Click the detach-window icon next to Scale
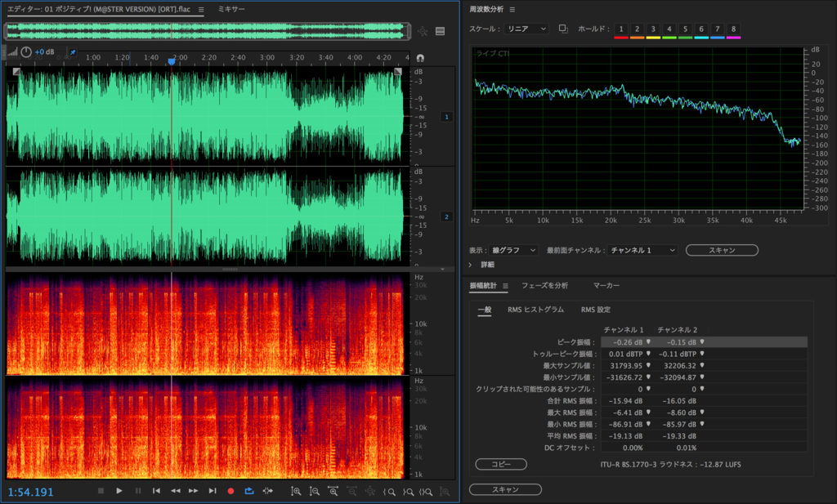Screen dimensions: 837x504 click(563, 29)
